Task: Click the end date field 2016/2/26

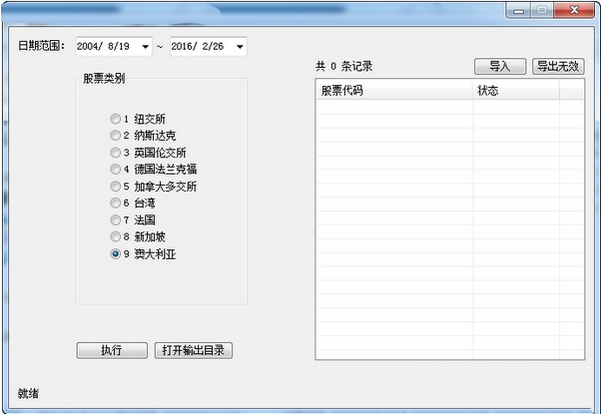Action: pyautogui.click(x=200, y=47)
